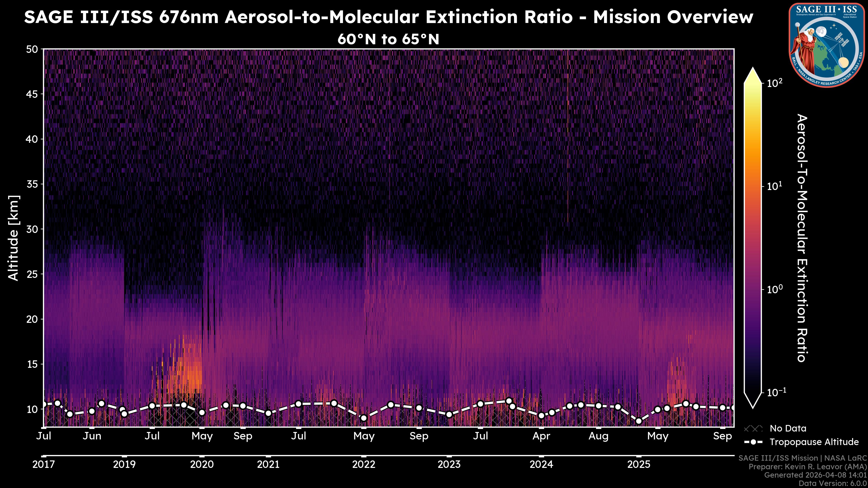Click the 50 km altitude tick label
Screen dimensions: 868x488
[x=32, y=49]
